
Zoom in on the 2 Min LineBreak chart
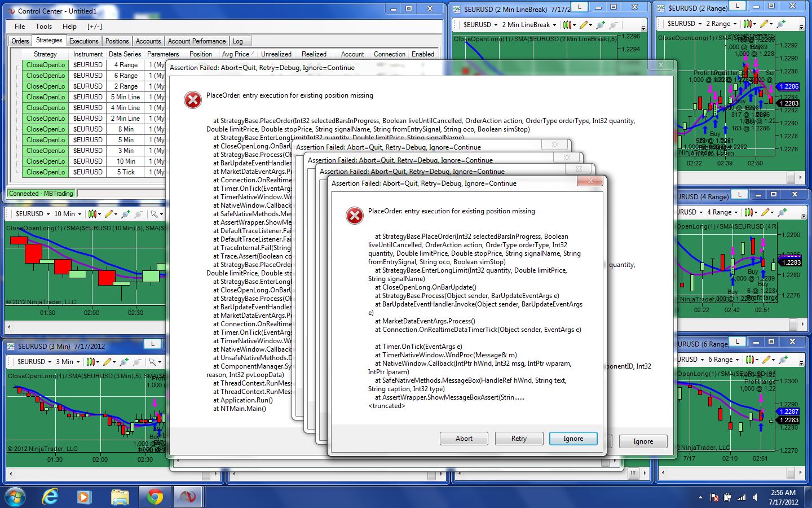click(x=601, y=25)
